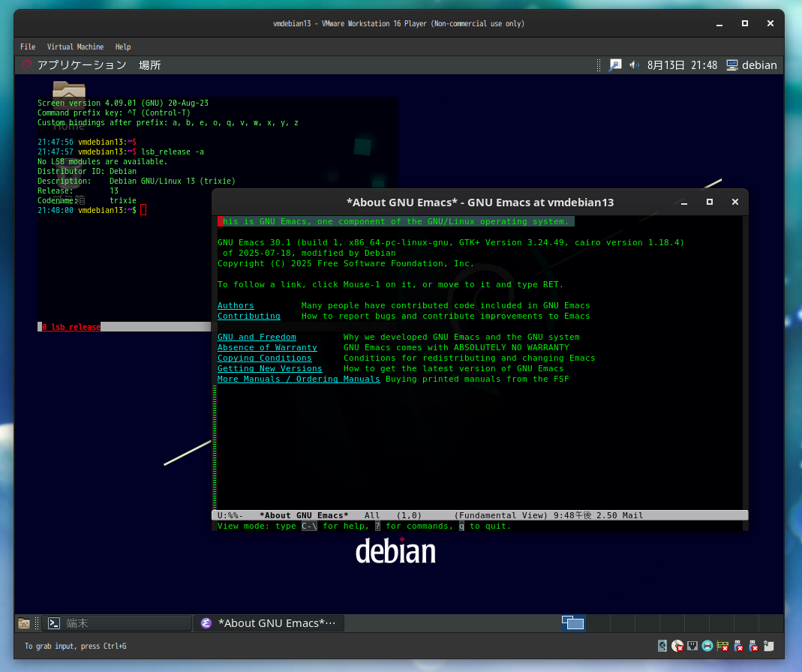Click Fundamental View mode in Emacs mode line
Image resolution: width=802 pixels, height=672 pixels.
500,515
